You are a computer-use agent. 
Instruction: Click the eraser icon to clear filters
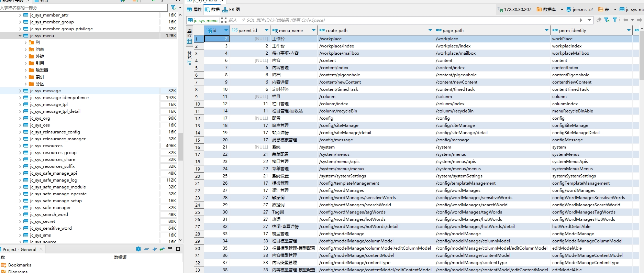(599, 20)
